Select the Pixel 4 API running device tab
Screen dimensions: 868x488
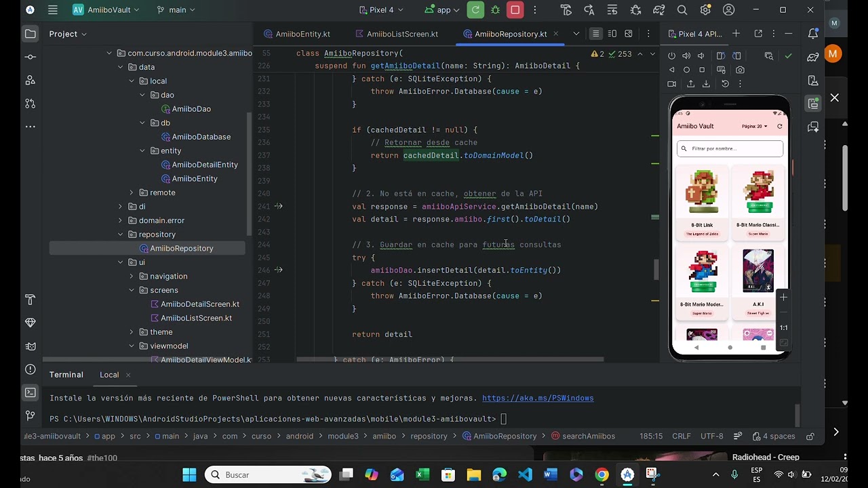click(x=694, y=34)
